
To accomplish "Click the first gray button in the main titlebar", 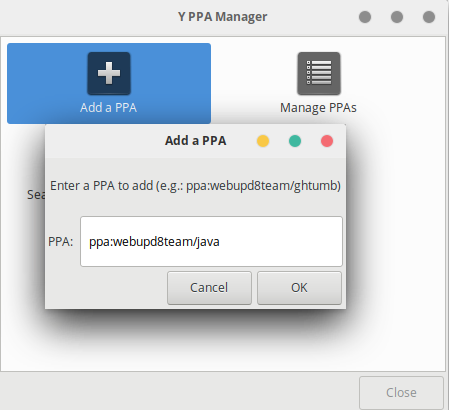I will point(365,17).
